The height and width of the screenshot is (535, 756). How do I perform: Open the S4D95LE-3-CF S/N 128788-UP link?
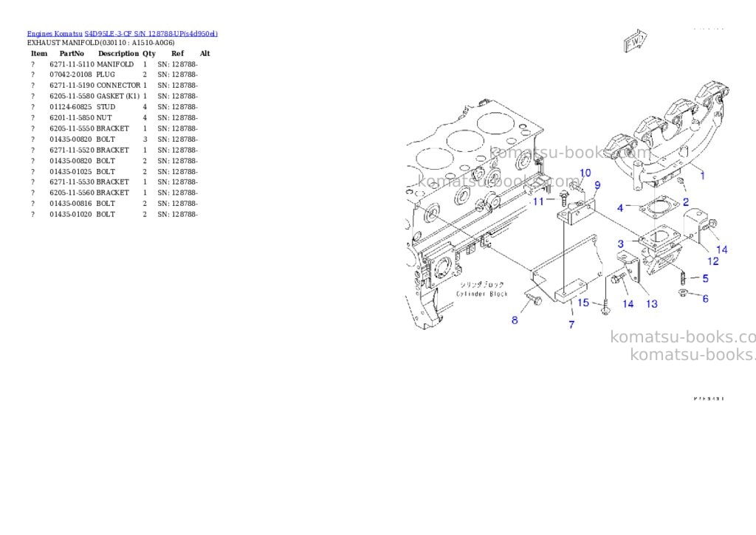151,33
